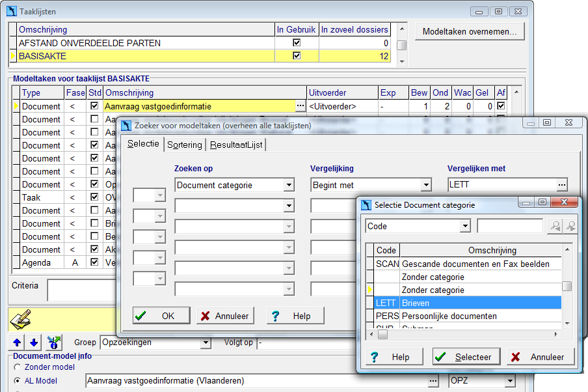Open Help in Selectie Document categorie dialog
Image resolution: width=588 pixels, height=392 pixels.
click(x=394, y=357)
